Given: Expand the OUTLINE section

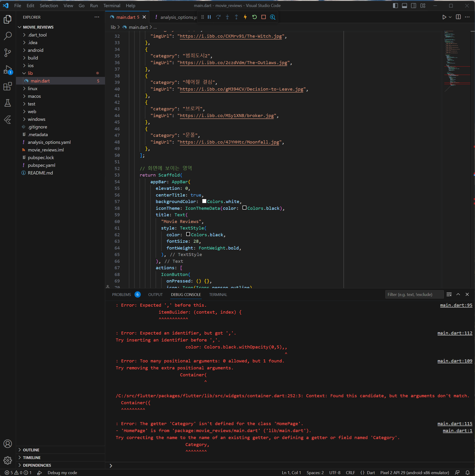Looking at the screenshot, I should tap(31, 450).
